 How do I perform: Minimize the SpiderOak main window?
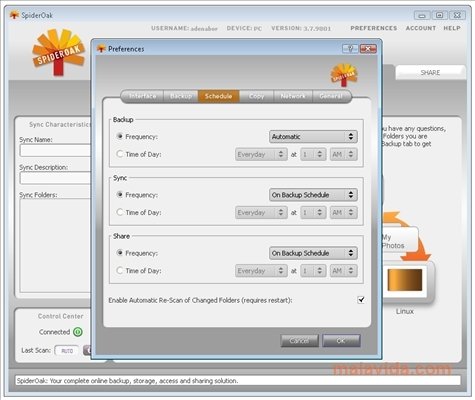[422, 15]
